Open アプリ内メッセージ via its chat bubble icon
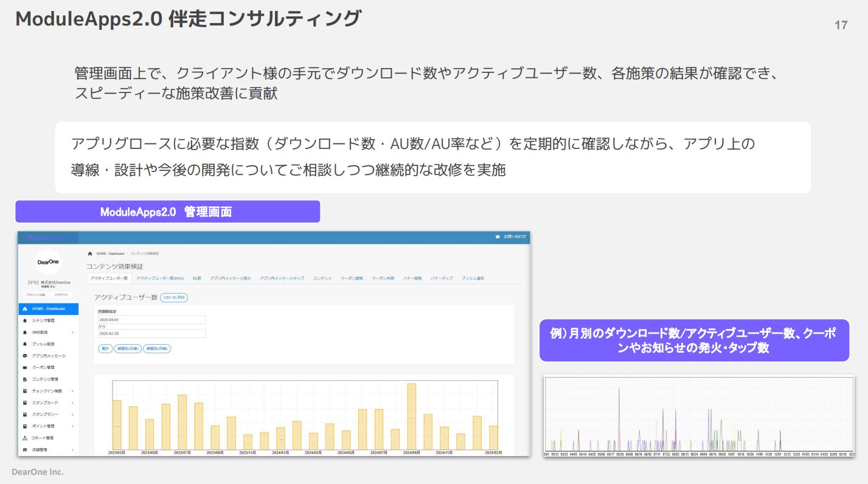 (25, 356)
